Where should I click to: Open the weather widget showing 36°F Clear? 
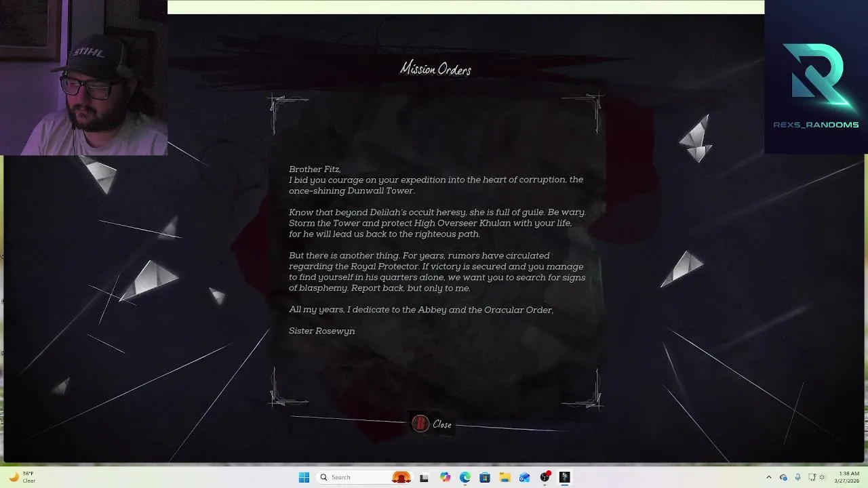point(22,477)
